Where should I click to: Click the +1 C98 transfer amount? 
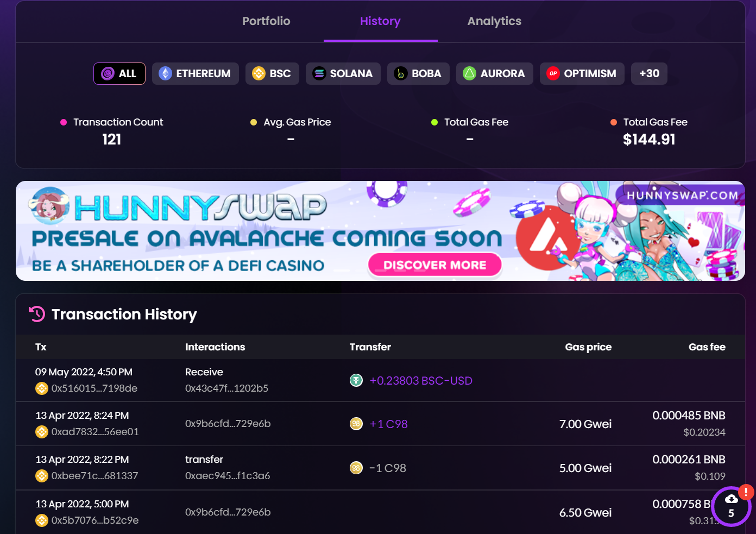click(388, 424)
